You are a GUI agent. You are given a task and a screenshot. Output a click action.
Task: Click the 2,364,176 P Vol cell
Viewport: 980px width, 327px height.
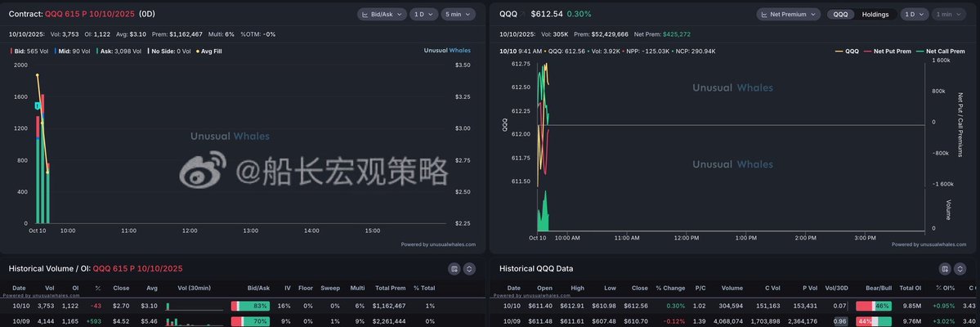click(802, 320)
